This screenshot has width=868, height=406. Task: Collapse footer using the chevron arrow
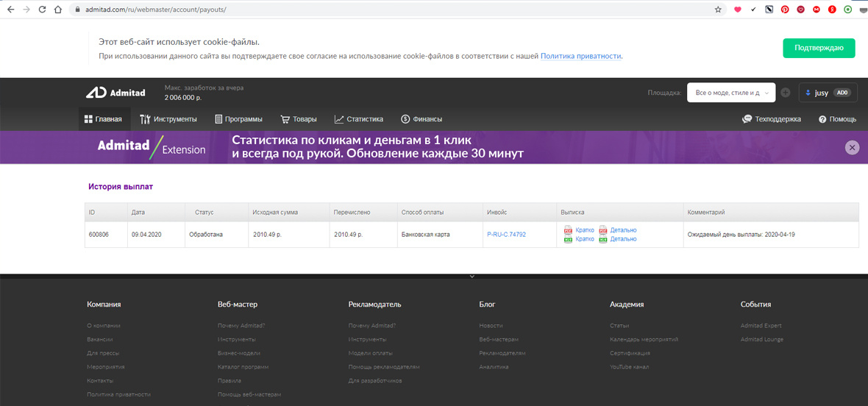(x=472, y=277)
